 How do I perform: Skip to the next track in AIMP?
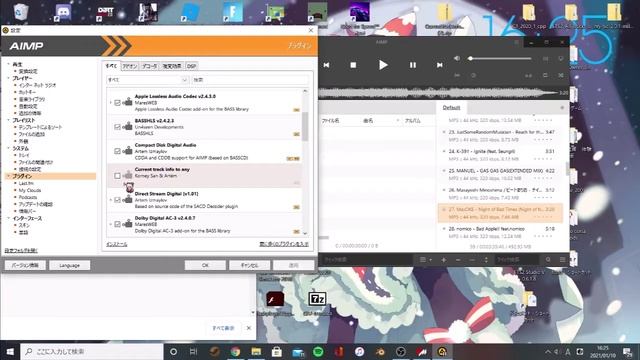click(440, 65)
